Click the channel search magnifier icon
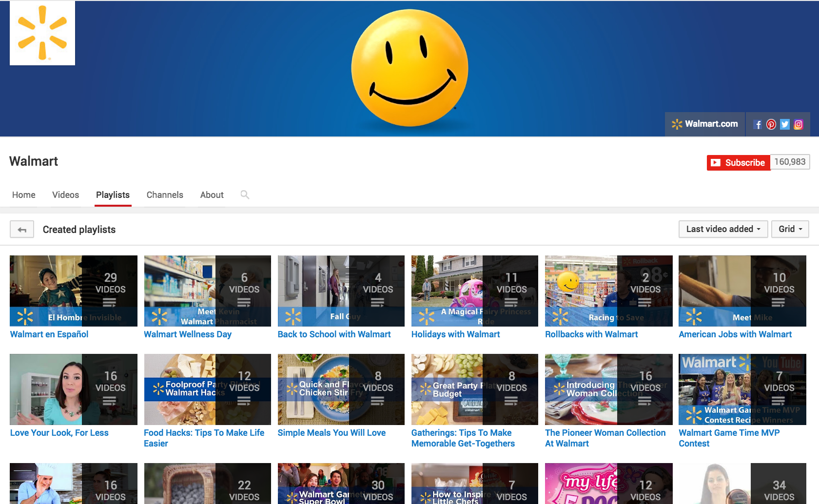Screen dimensions: 819x504 click(245, 195)
